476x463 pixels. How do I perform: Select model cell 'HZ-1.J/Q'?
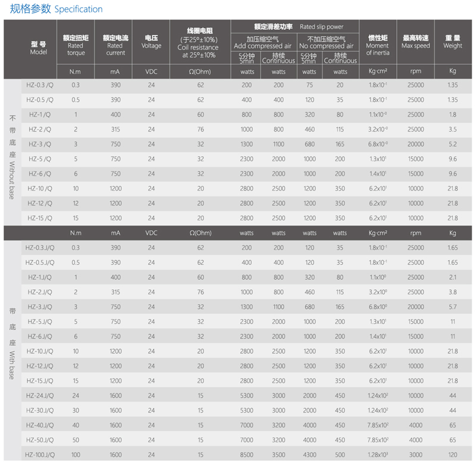click(x=40, y=277)
